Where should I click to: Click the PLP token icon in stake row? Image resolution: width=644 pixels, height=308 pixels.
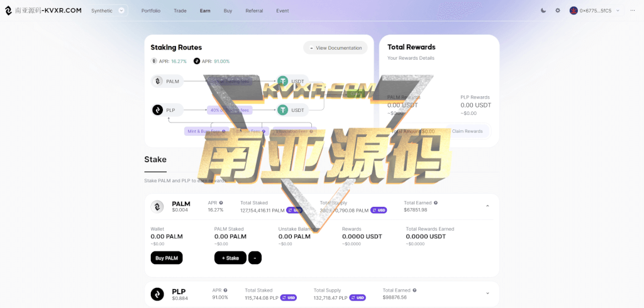(x=157, y=294)
